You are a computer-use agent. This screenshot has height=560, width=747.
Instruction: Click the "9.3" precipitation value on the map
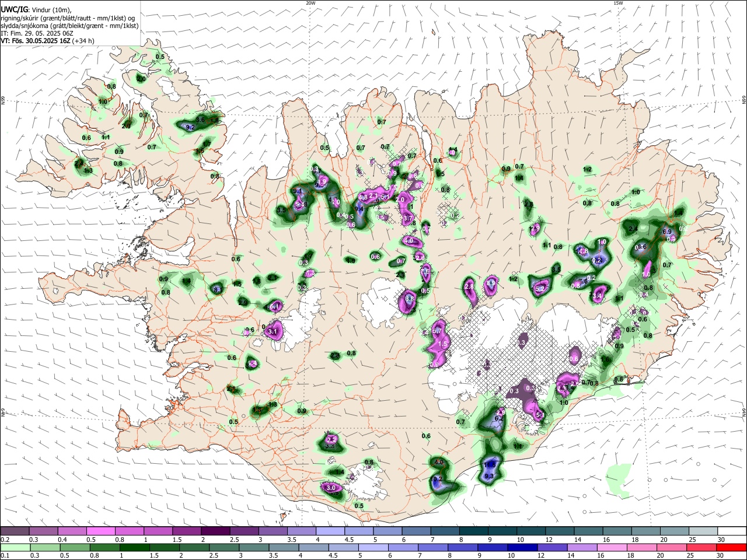489,477
